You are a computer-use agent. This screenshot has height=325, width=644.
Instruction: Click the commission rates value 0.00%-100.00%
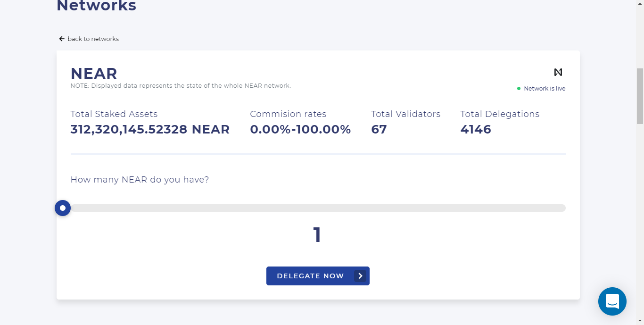(300, 129)
